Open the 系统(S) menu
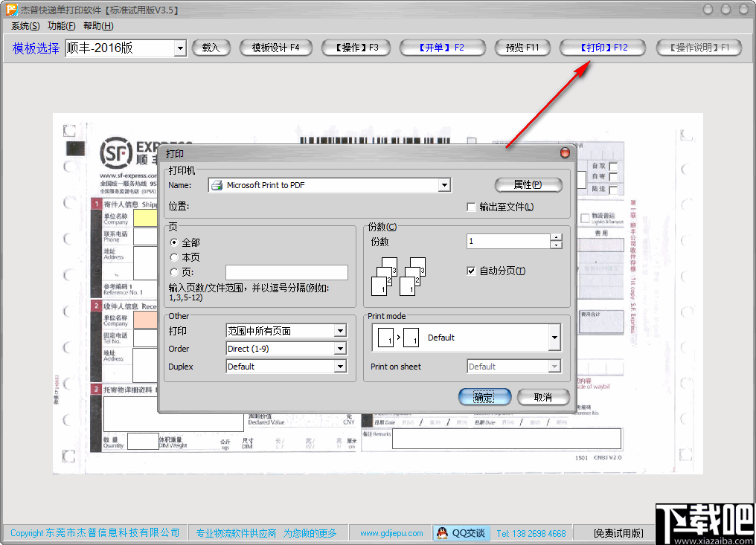 25,26
